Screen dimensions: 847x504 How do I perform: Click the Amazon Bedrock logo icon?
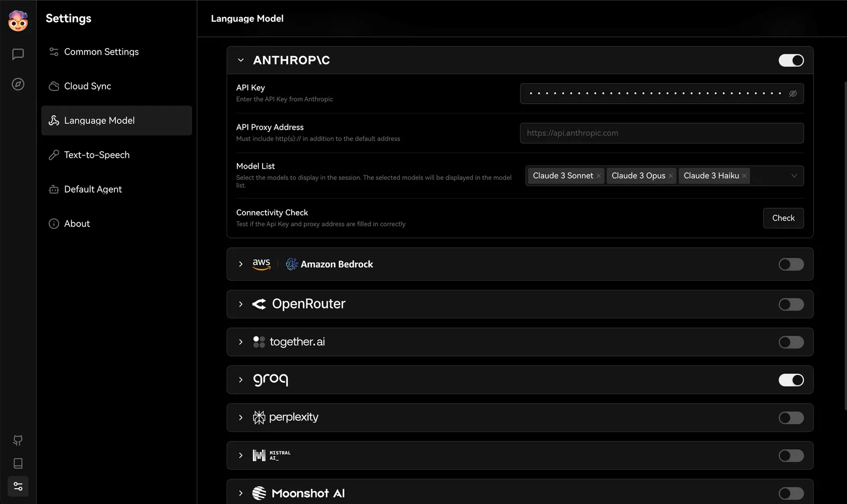coord(292,264)
